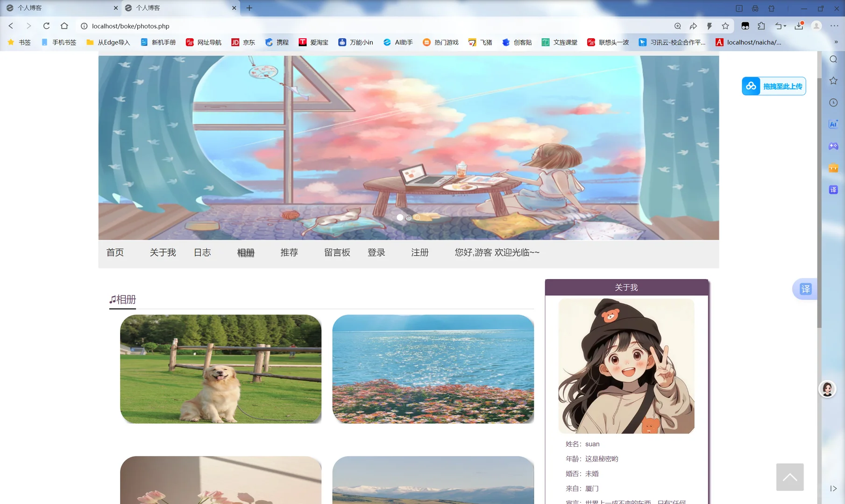Click the 登录 link
This screenshot has width=845, height=504.
[376, 252]
